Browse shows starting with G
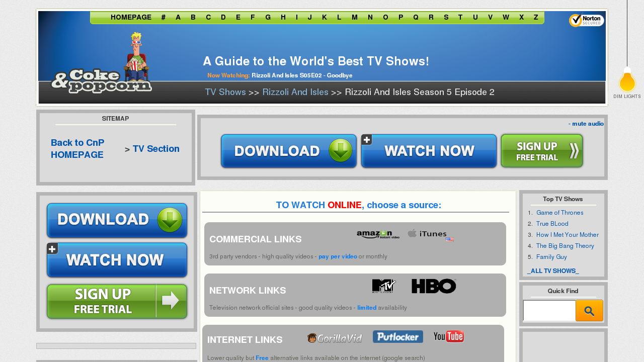Image resolution: width=644 pixels, height=362 pixels. [x=268, y=17]
